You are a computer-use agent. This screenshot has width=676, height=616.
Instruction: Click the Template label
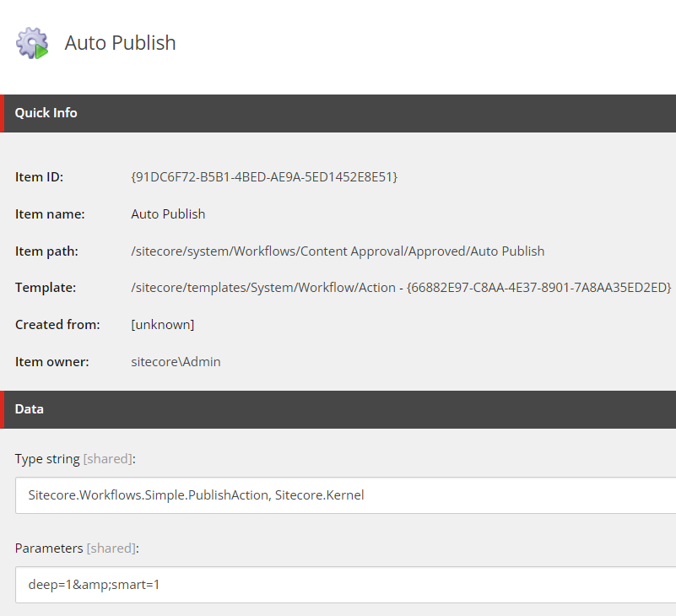pos(46,288)
